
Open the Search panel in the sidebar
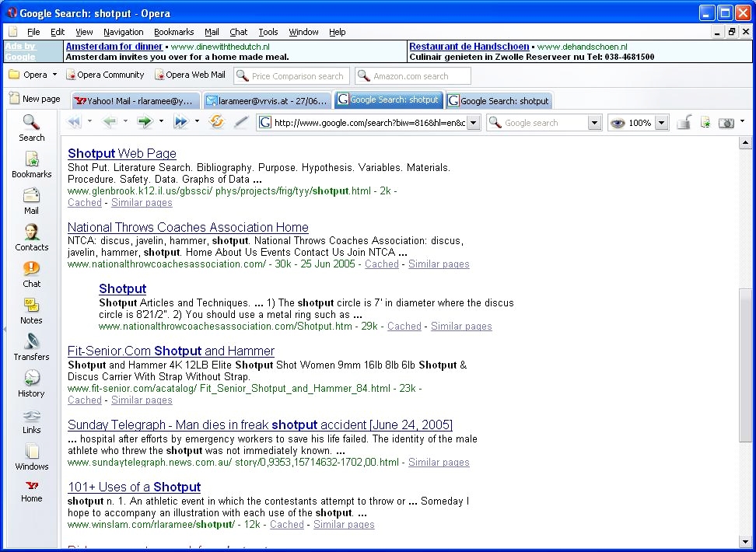coord(32,128)
